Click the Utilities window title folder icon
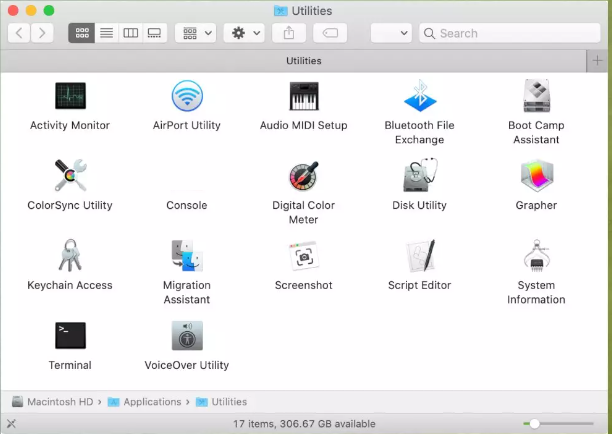 click(x=280, y=11)
